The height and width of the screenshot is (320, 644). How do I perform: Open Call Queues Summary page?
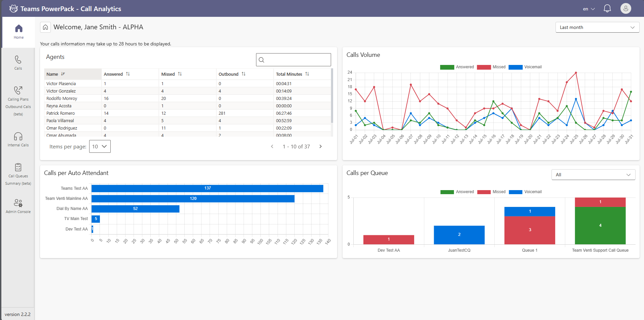point(18,174)
